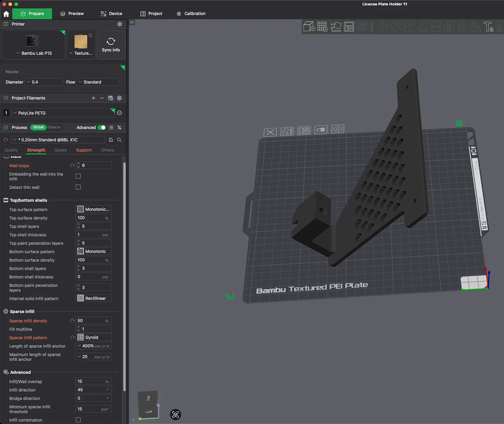Open Flow Standard dropdown
Viewport: 504px width, 424px height.
pyautogui.click(x=98, y=82)
